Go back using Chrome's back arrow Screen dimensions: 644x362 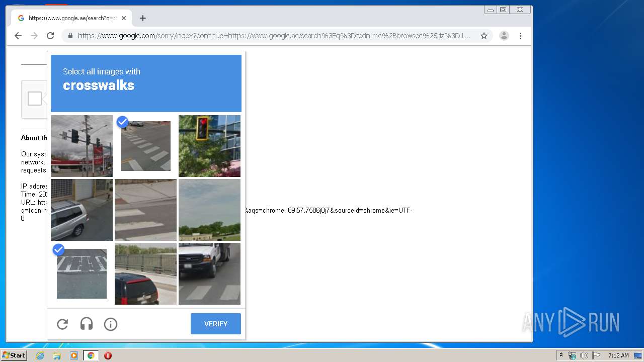tap(18, 36)
